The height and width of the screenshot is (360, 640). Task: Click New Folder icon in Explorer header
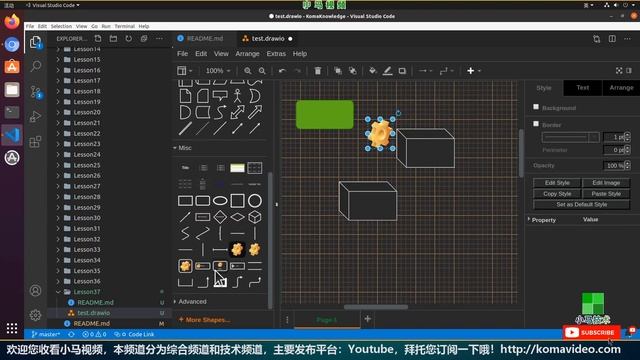(x=113, y=38)
